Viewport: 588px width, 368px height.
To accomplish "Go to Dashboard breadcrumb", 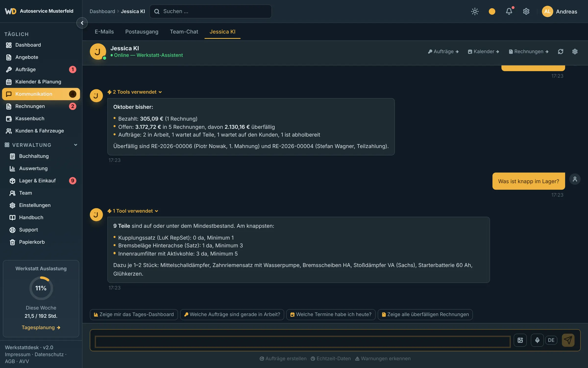I will click(102, 11).
